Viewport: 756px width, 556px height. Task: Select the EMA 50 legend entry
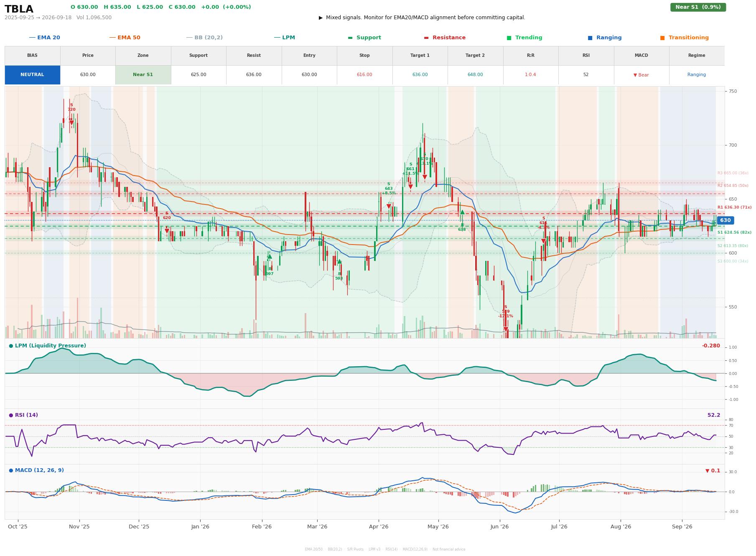tap(125, 38)
